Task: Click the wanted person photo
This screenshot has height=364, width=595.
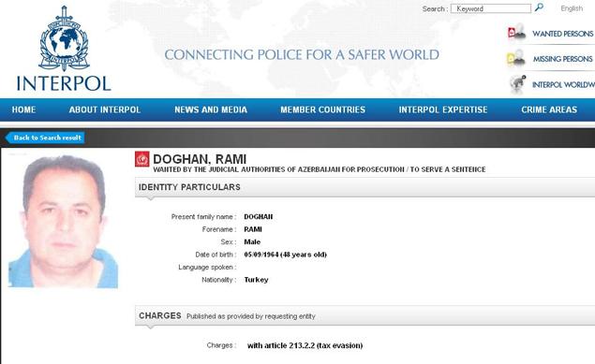Action: pos(64,221)
